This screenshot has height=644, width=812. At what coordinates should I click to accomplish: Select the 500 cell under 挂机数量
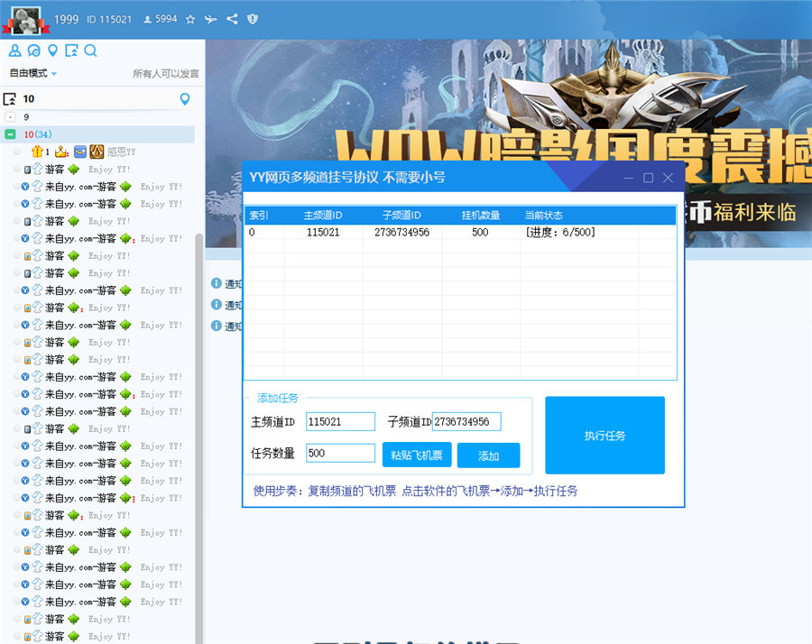click(x=480, y=232)
